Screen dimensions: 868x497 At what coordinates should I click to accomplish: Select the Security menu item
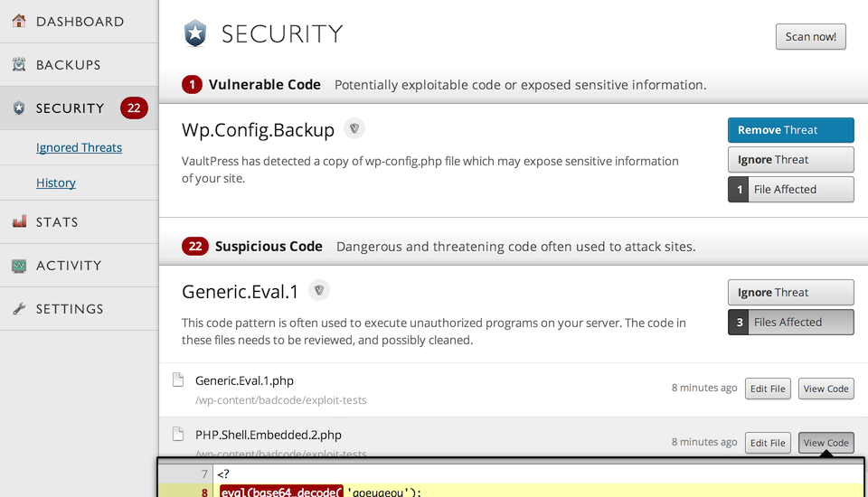tap(80, 108)
